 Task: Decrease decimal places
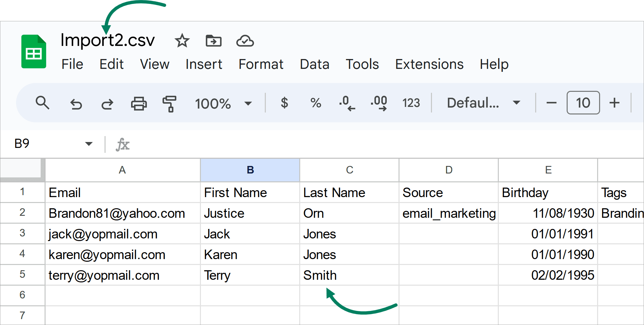coord(346,103)
